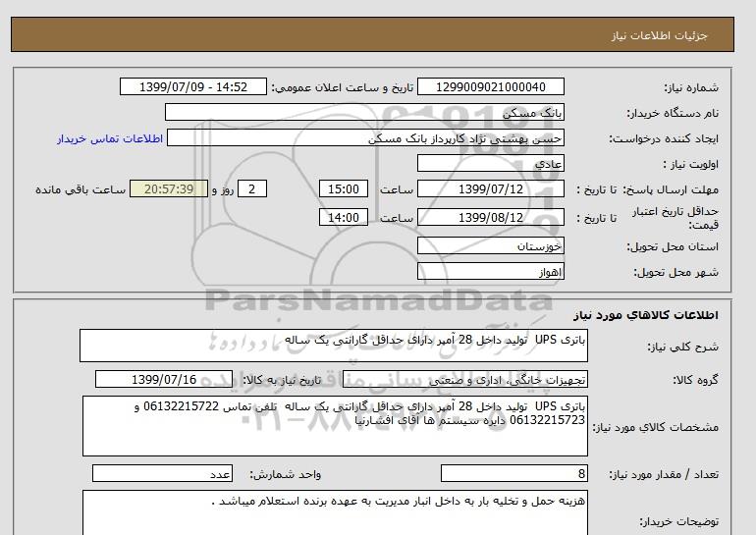Click the استان محل تحویل field خوزستان

click(492, 245)
